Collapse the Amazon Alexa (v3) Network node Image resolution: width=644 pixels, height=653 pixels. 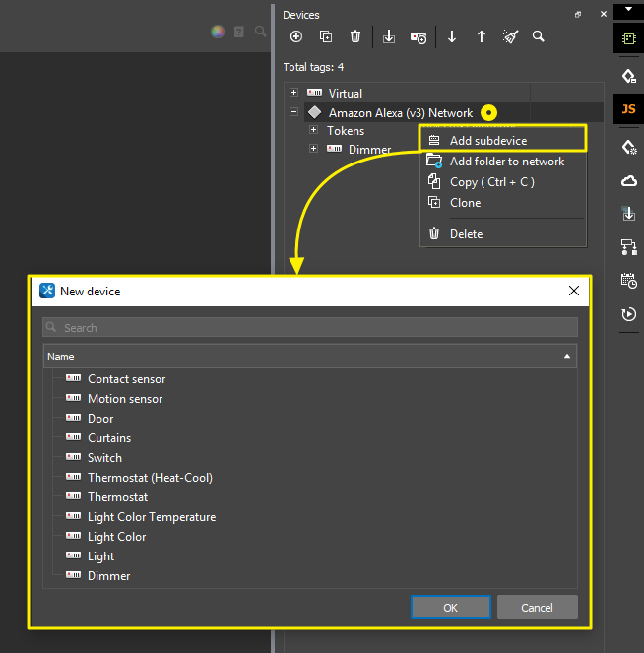pos(293,112)
